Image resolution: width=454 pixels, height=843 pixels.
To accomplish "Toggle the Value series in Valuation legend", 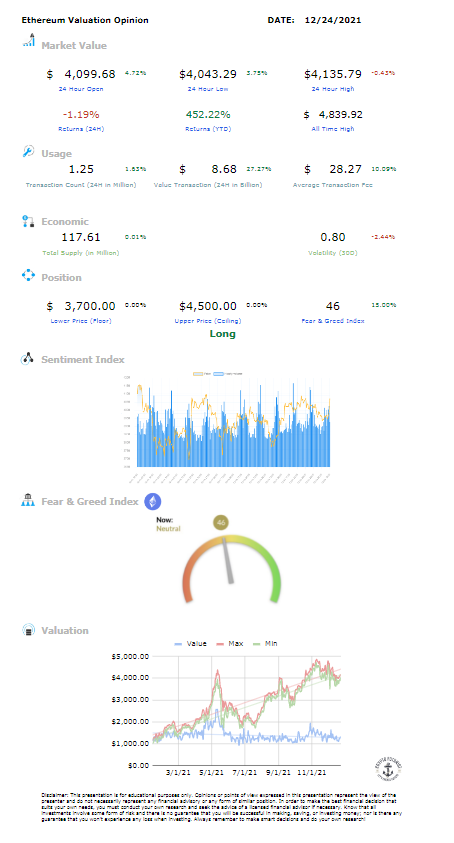I will (190, 644).
